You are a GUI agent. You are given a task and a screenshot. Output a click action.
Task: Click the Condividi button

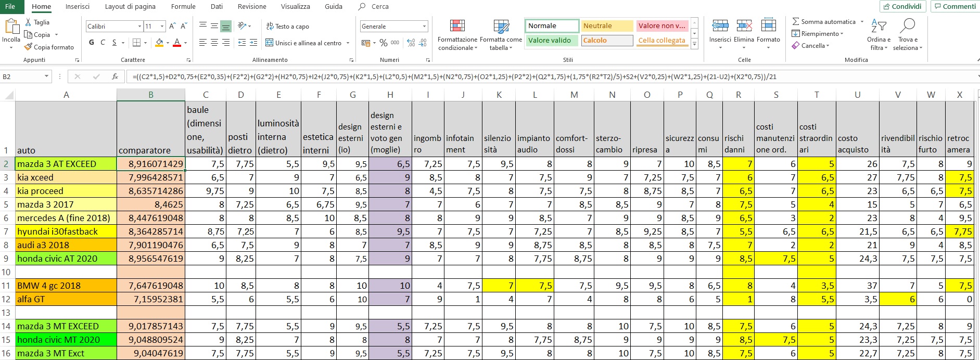pyautogui.click(x=902, y=6)
